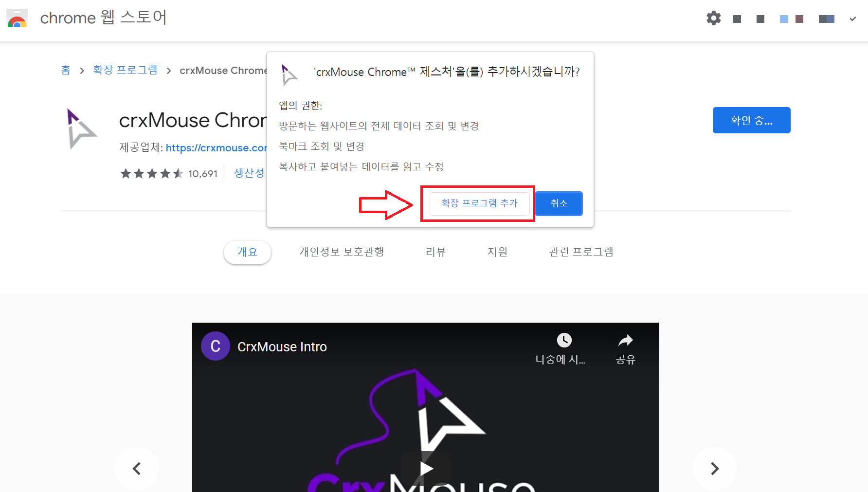The image size is (868, 492).
Task: Switch to 개인정보 보호관행 tab
Action: tap(342, 252)
